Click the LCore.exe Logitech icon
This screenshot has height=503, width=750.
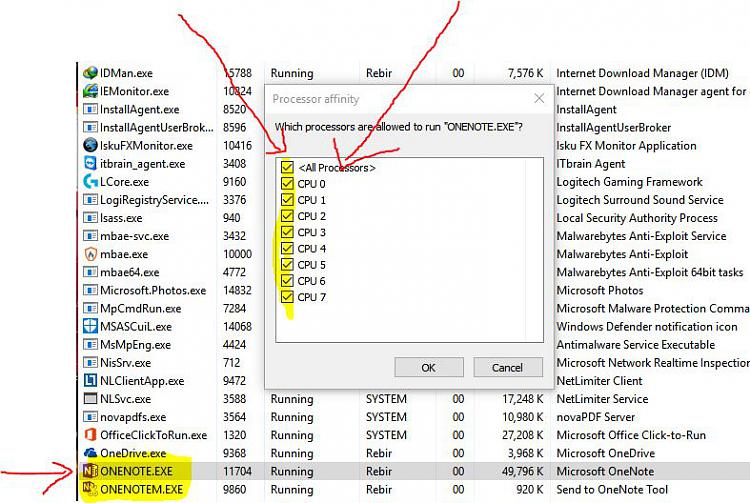tap(90, 181)
